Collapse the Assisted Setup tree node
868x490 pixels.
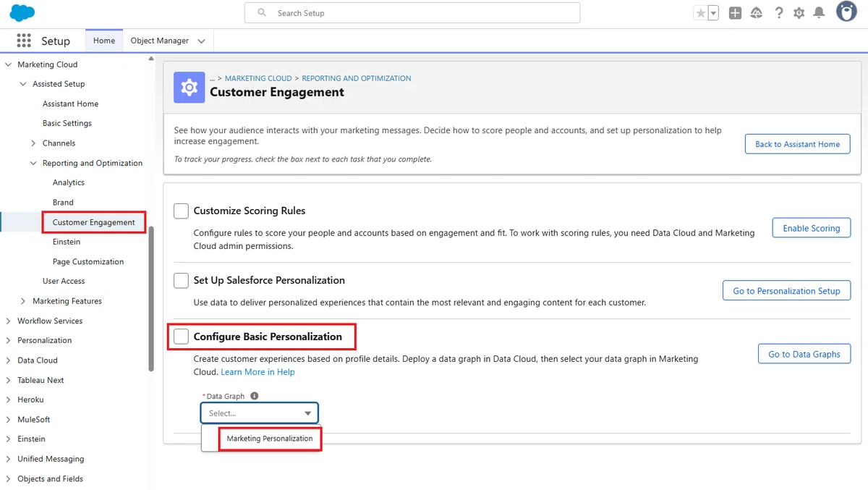pyautogui.click(x=23, y=84)
